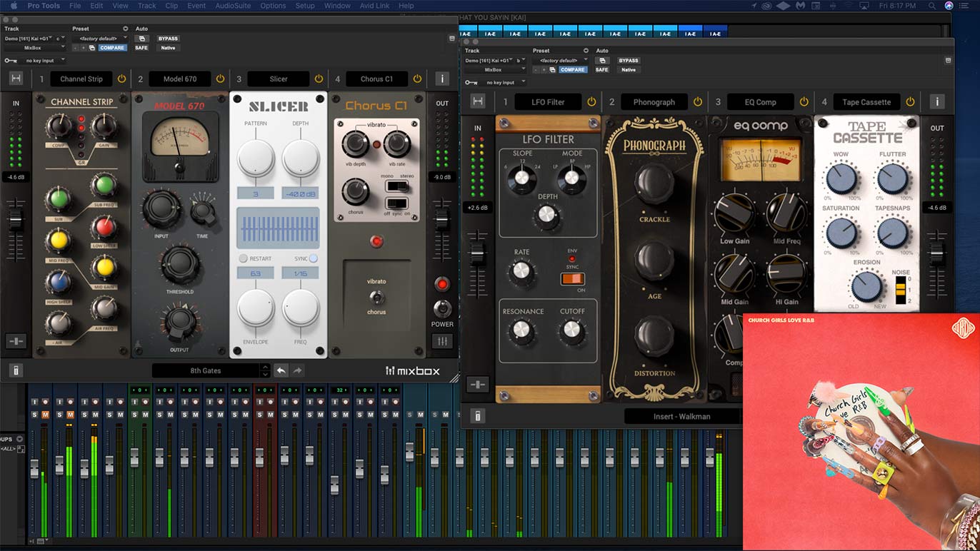Click the Insert - Walkman preset bar
Viewport: 980px width, 551px height.
tap(681, 415)
